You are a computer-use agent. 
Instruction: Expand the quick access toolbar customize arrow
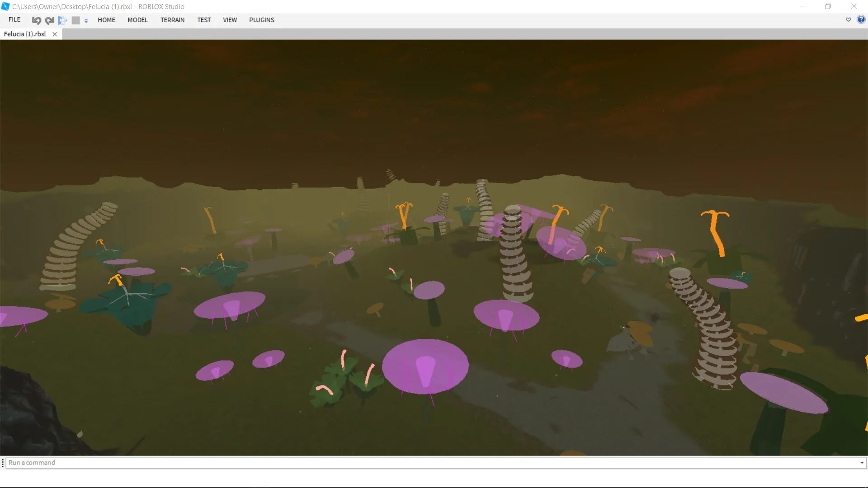click(x=86, y=21)
